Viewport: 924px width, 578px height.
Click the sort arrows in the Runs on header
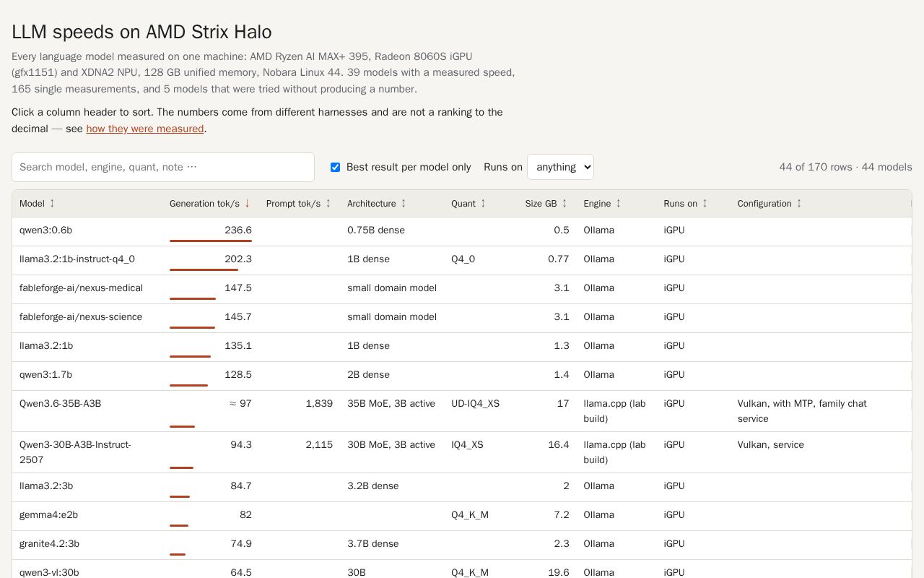705,204
